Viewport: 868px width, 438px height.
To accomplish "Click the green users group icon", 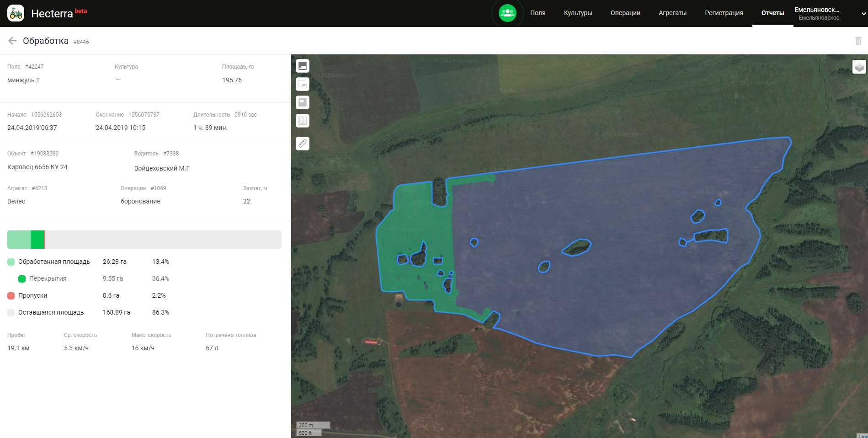I will click(x=507, y=13).
